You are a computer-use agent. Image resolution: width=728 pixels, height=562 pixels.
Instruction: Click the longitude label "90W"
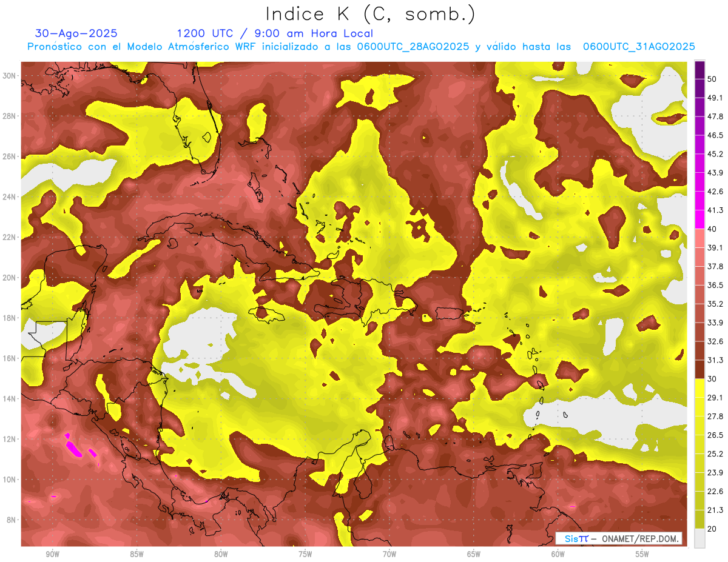52,554
